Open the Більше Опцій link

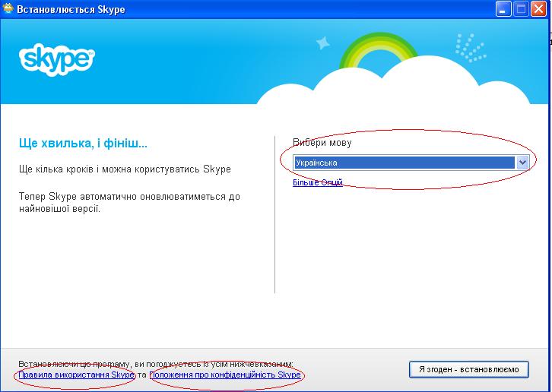pyautogui.click(x=318, y=182)
